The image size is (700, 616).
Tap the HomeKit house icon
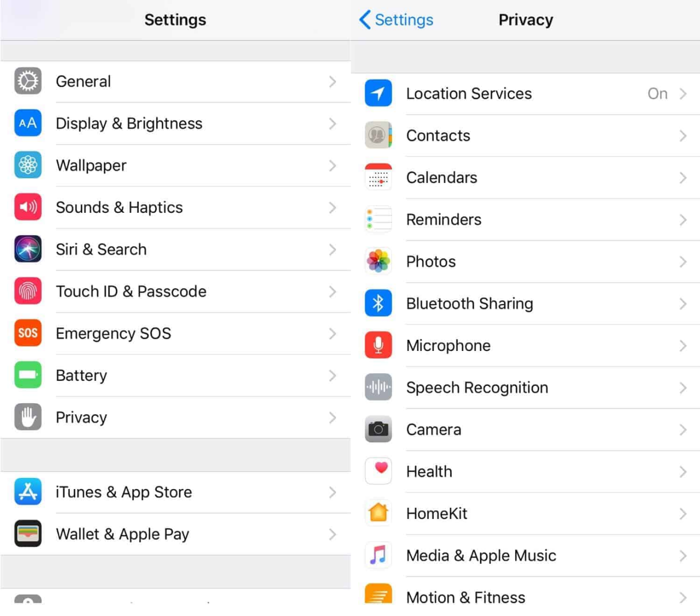(378, 513)
